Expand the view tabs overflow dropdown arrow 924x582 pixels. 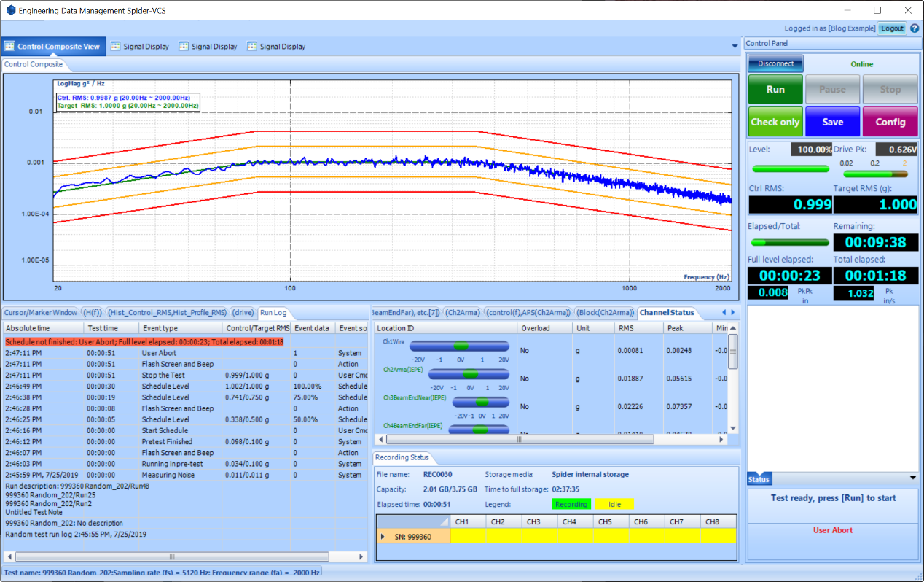pyautogui.click(x=735, y=47)
